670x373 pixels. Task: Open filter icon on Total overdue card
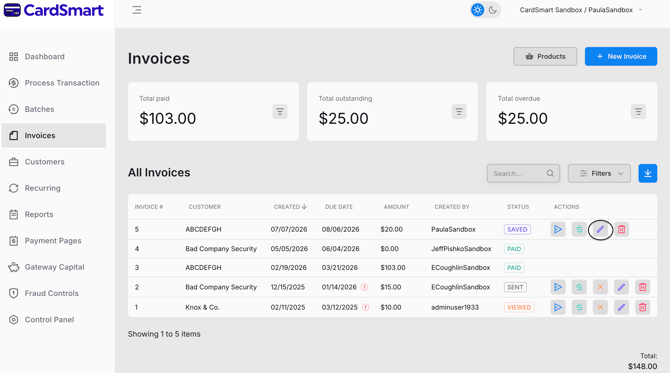[638, 112]
